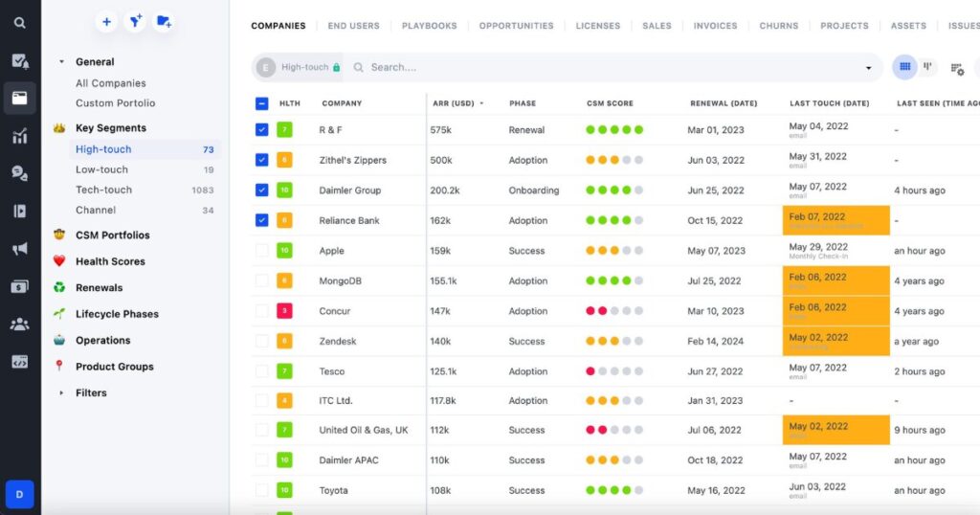Uncheck Reliance Bank row checkbox
This screenshot has width=980, height=515.
[262, 220]
